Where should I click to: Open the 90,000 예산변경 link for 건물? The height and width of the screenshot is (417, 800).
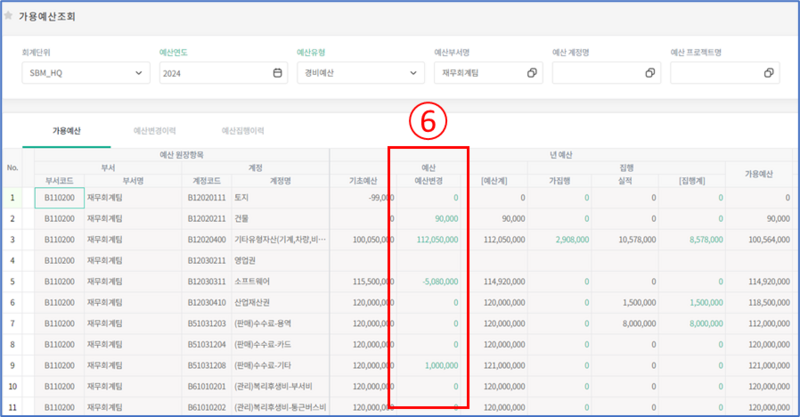pyautogui.click(x=446, y=218)
